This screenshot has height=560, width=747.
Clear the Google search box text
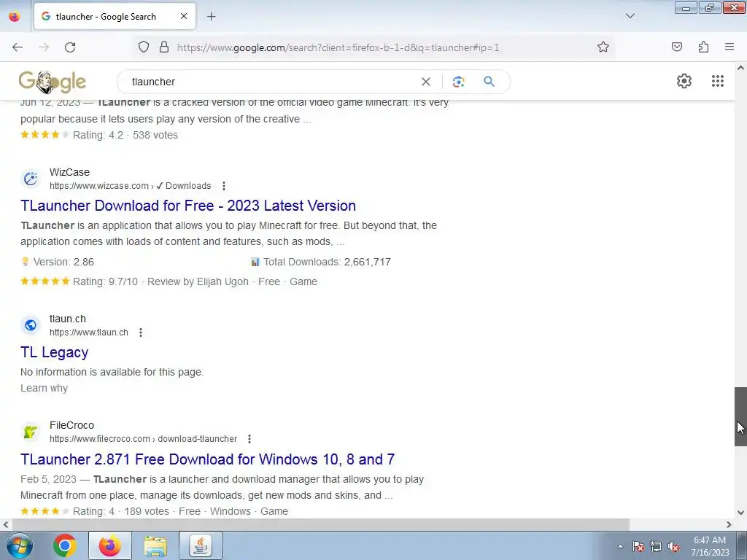426,82
